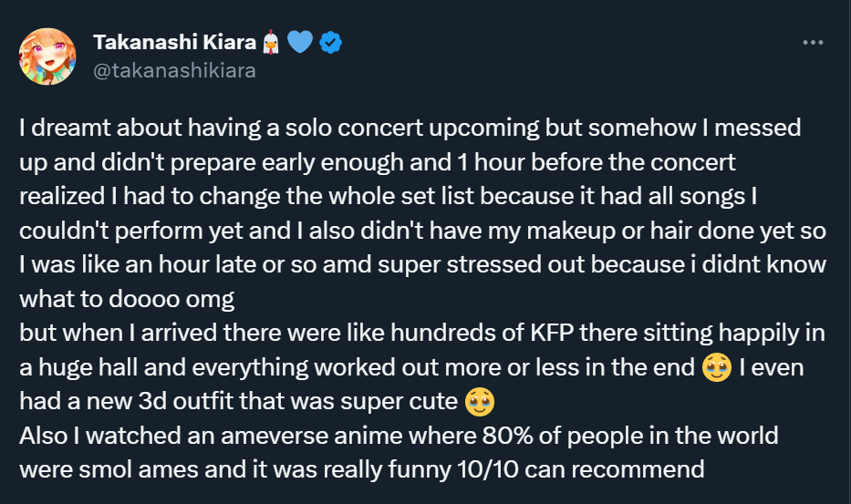Click the @takanashikiara handle
Screen dimensions: 851x504
tap(174, 69)
